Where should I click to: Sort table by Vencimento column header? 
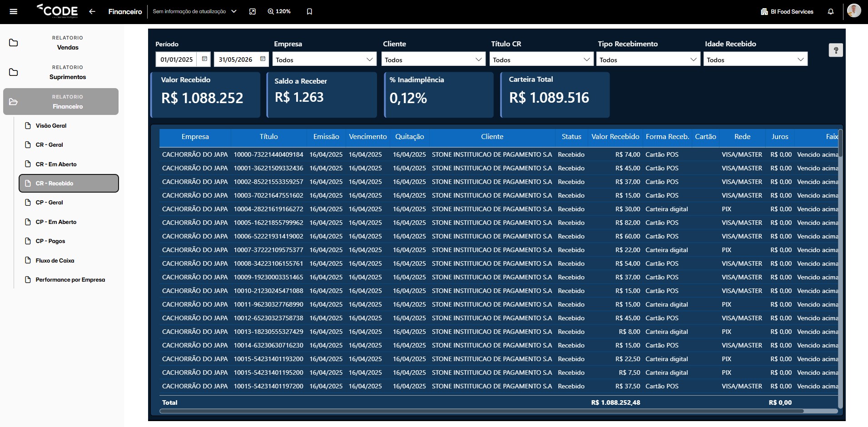point(367,137)
